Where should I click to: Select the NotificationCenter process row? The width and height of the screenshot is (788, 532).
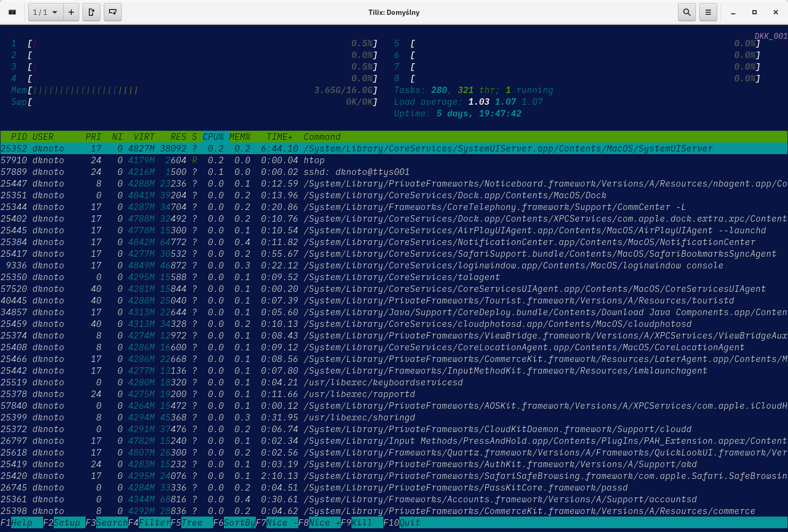pos(394,242)
